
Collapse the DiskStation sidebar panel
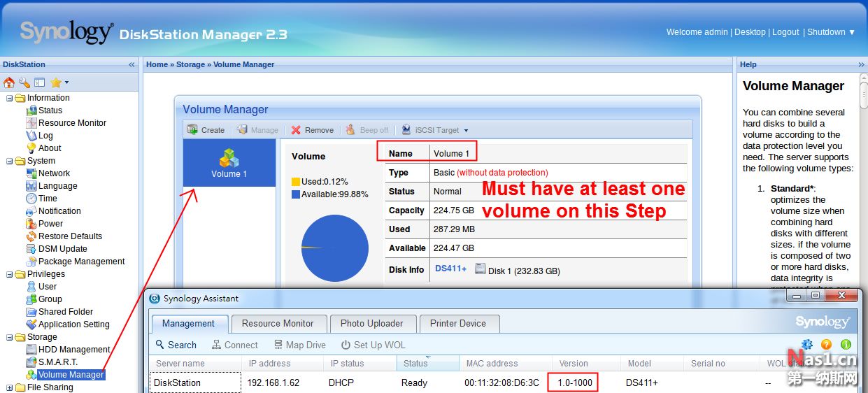tap(131, 64)
